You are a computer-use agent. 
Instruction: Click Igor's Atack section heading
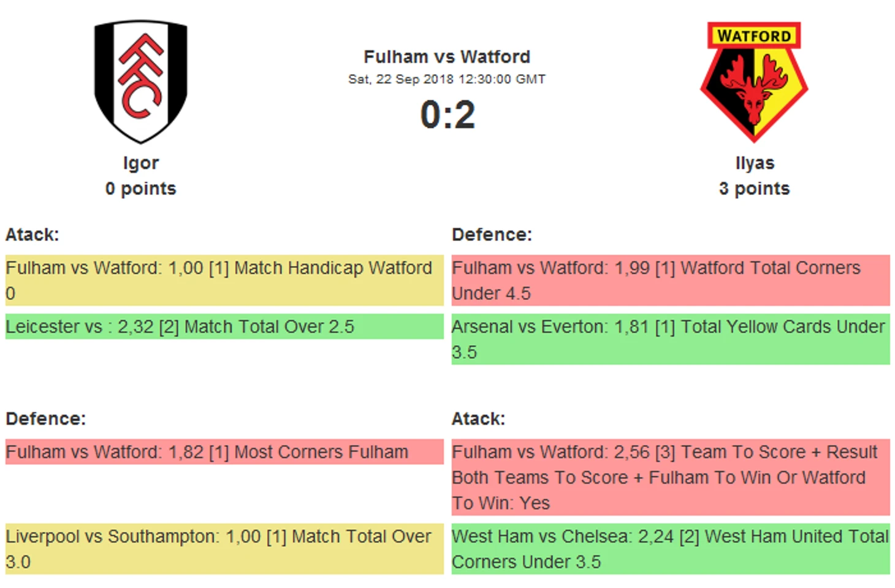click(32, 235)
